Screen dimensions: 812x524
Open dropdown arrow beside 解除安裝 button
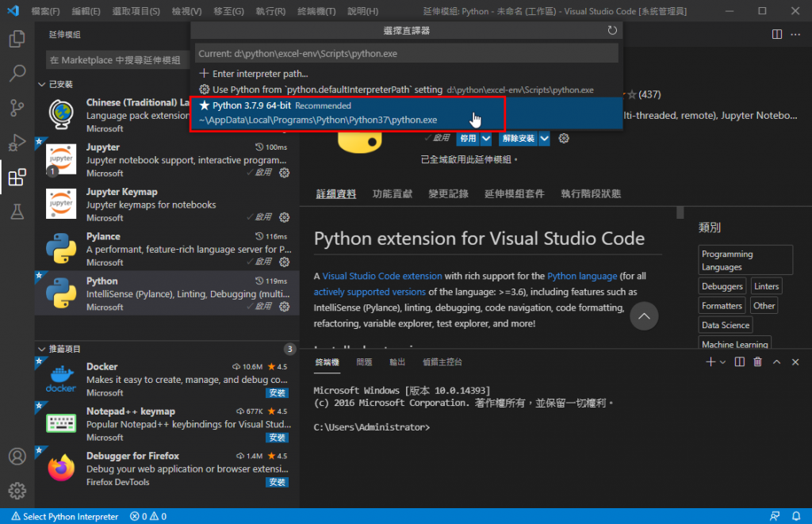coord(544,138)
